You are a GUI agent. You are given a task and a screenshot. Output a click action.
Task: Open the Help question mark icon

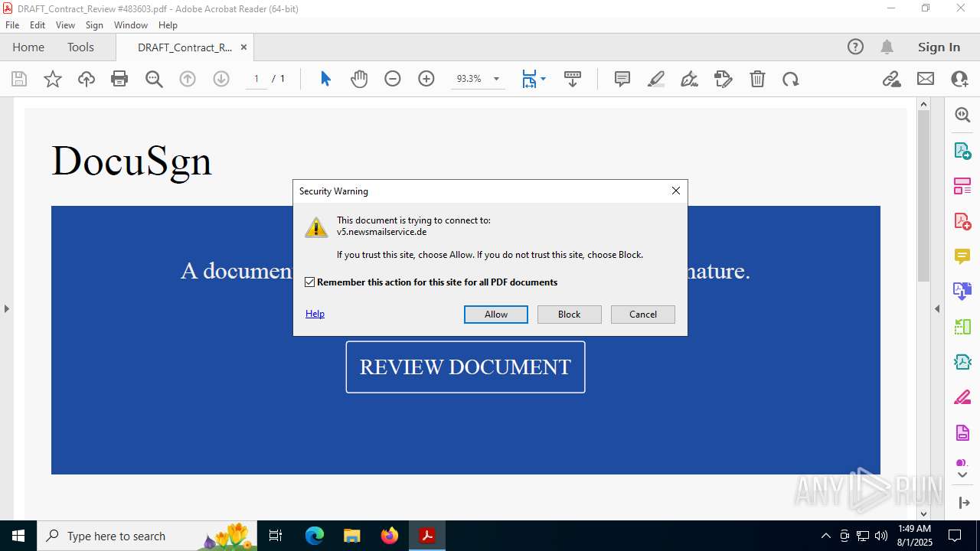tap(855, 47)
